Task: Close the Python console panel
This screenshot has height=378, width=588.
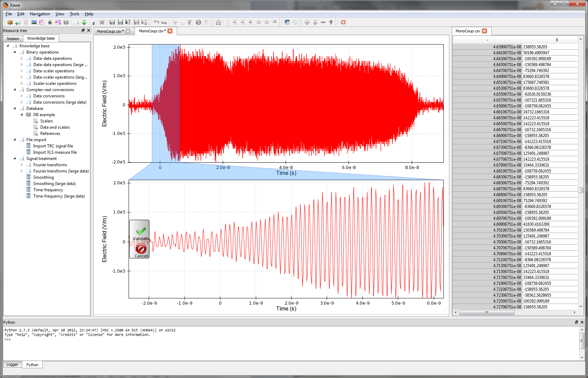Action: coord(582,322)
